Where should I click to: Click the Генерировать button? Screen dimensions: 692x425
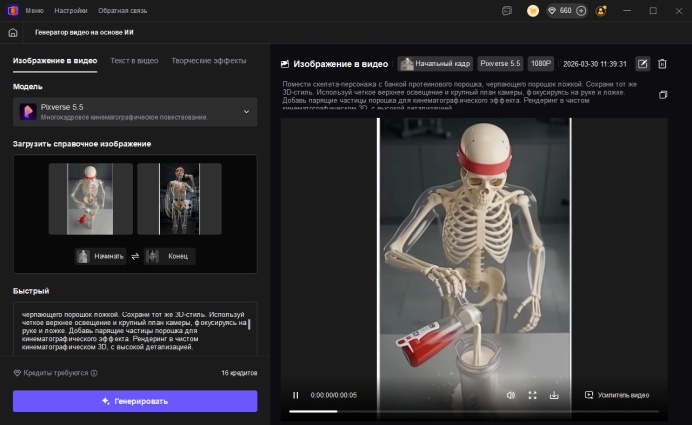(135, 401)
